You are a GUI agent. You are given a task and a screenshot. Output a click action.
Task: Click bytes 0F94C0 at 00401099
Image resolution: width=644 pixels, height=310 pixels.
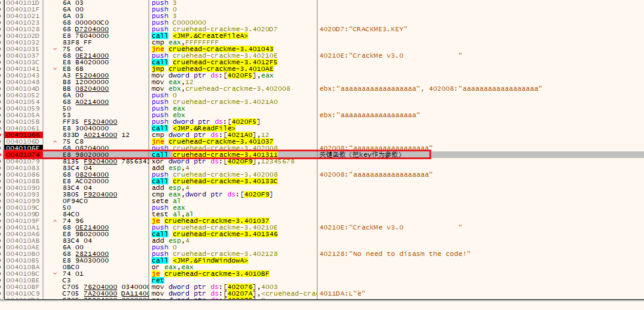(74, 201)
